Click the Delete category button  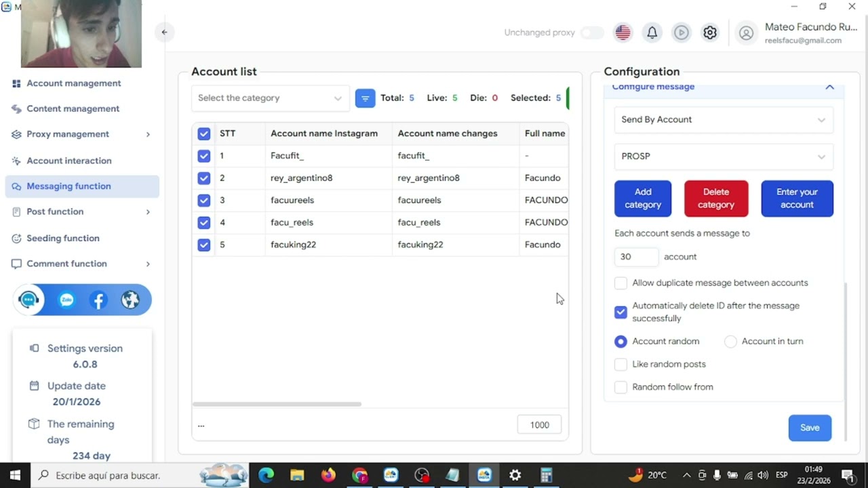click(716, 199)
